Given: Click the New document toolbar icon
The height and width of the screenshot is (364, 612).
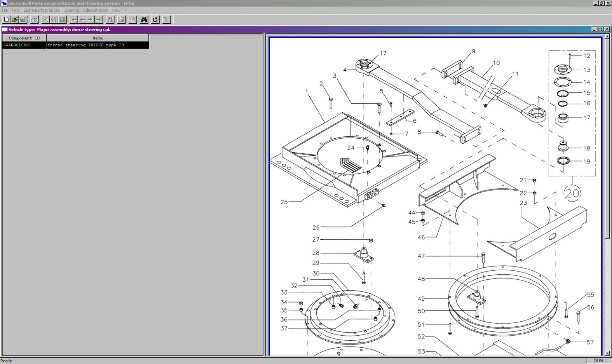Looking at the screenshot, I should coord(6,19).
